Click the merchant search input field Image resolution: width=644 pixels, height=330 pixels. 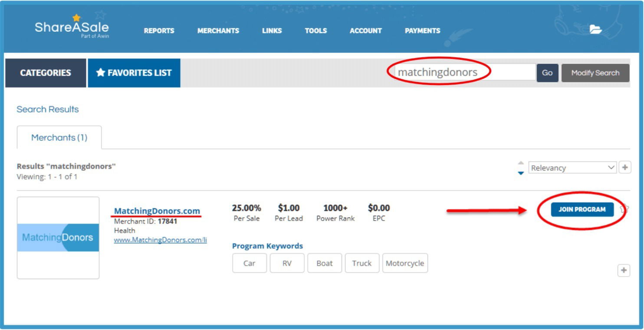(x=465, y=72)
